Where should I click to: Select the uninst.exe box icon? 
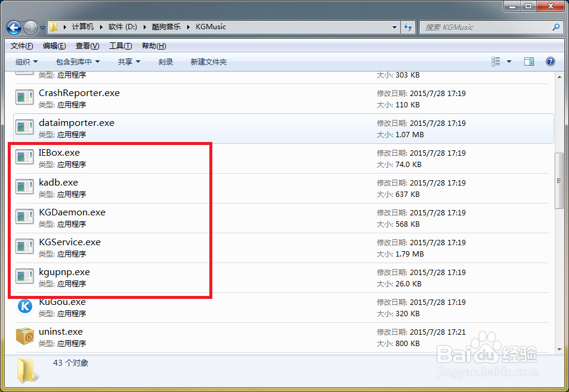[x=24, y=336]
